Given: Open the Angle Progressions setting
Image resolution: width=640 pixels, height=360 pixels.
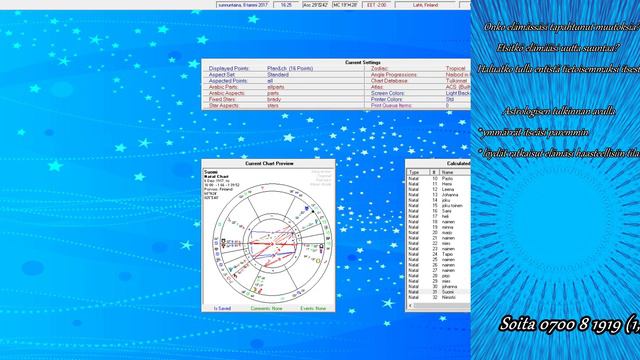Looking at the screenshot, I should tap(394, 75).
